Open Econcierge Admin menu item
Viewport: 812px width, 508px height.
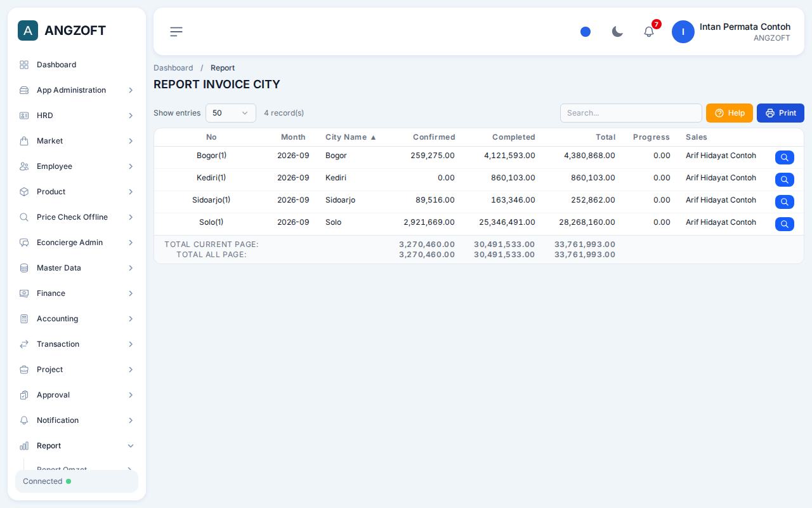(77, 243)
